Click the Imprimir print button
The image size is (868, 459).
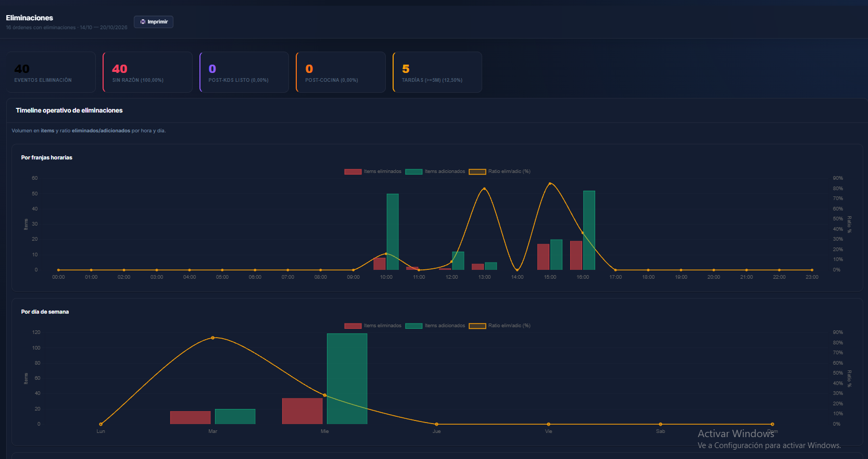click(x=154, y=22)
